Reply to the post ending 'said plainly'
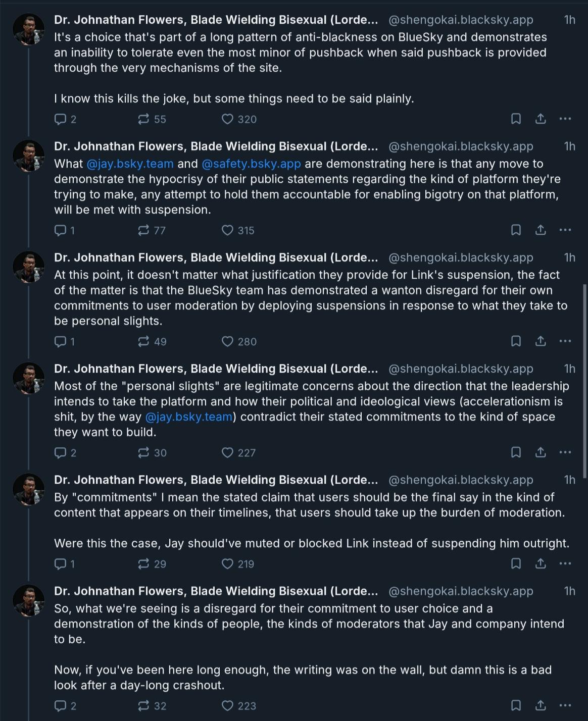Viewport: 588px width, 721px height. point(60,119)
